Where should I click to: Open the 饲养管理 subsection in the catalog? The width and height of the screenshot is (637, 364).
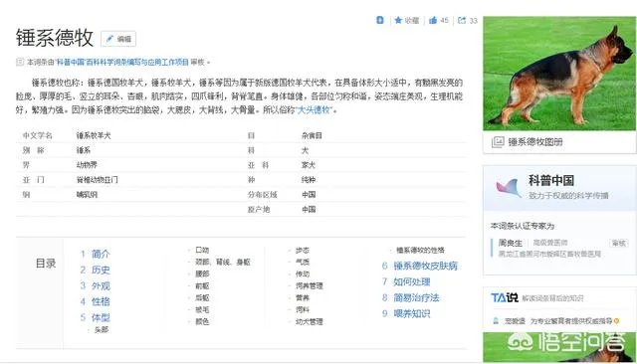[310, 286]
